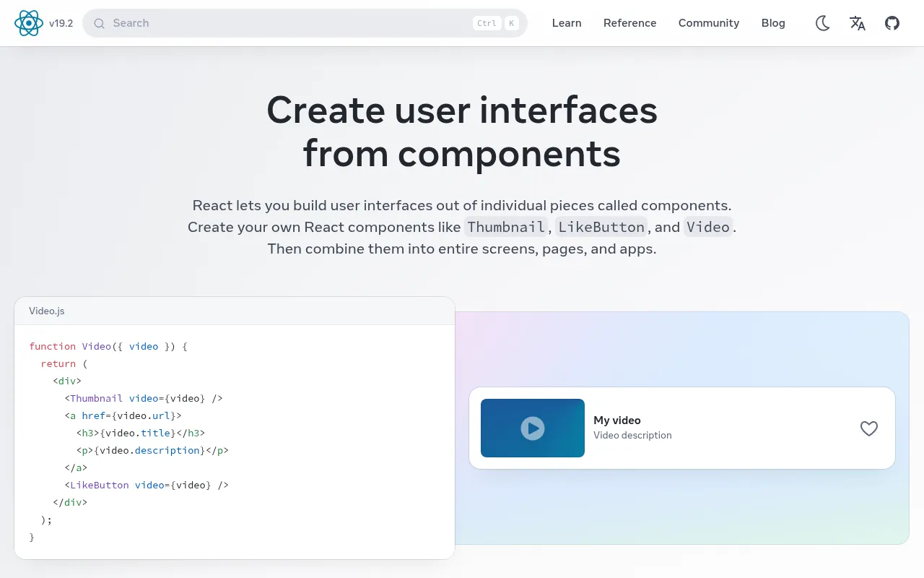This screenshot has height=578, width=924.
Task: Play the video thumbnail play button
Action: pyautogui.click(x=533, y=428)
